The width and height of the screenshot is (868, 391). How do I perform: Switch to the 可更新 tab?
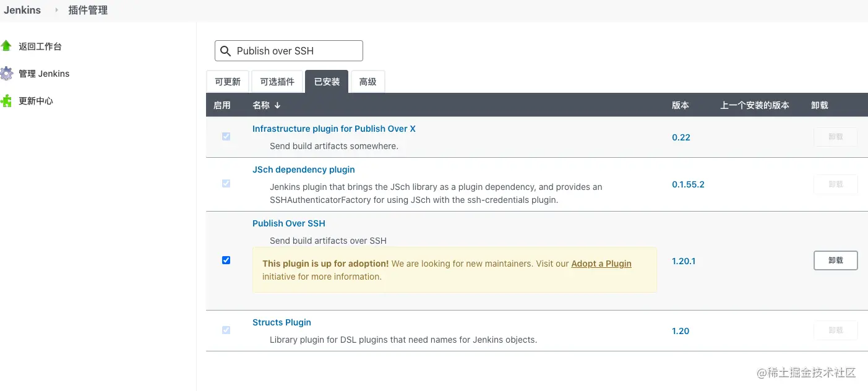pyautogui.click(x=228, y=82)
